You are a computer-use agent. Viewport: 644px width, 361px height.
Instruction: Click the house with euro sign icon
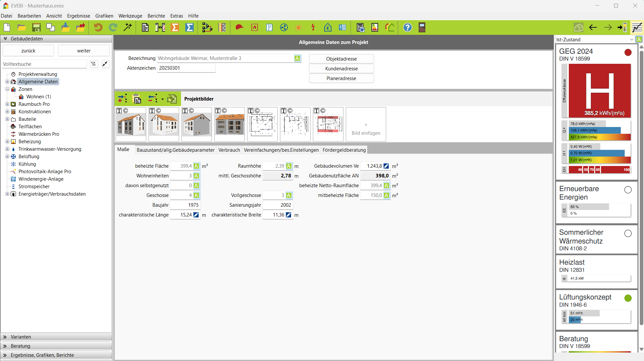[328, 28]
